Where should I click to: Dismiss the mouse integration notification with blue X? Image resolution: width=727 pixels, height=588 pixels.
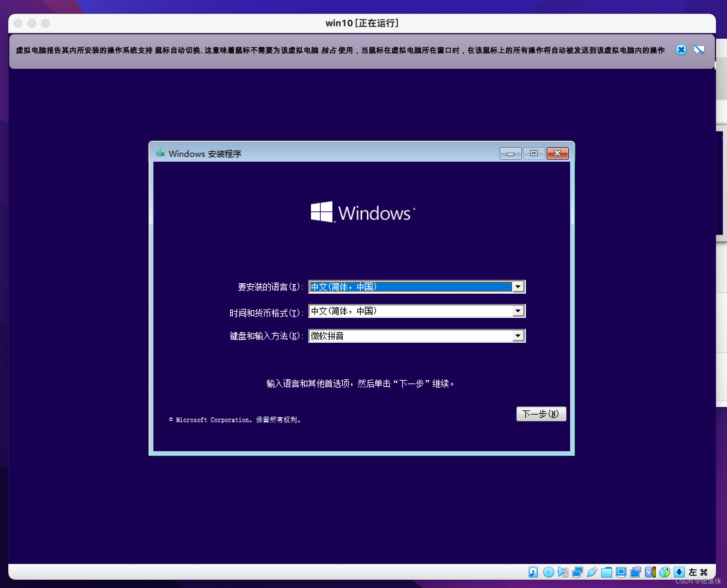coord(681,50)
